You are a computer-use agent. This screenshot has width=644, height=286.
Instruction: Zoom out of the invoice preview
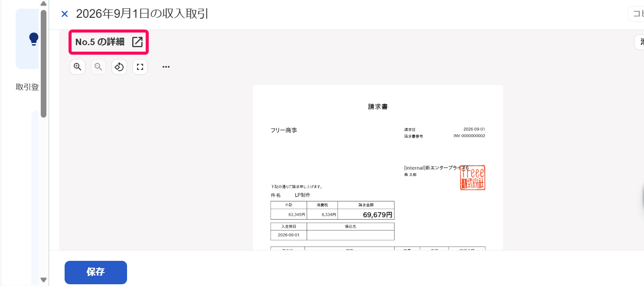click(x=98, y=67)
